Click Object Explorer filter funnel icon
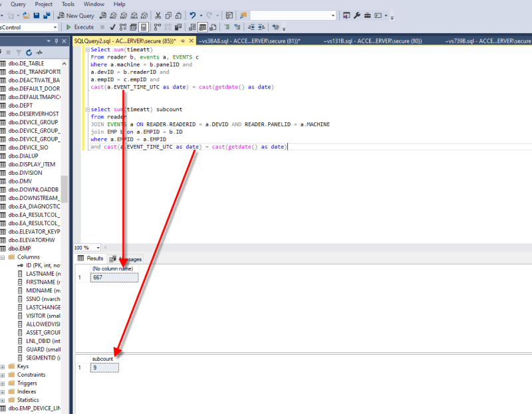 19,52
